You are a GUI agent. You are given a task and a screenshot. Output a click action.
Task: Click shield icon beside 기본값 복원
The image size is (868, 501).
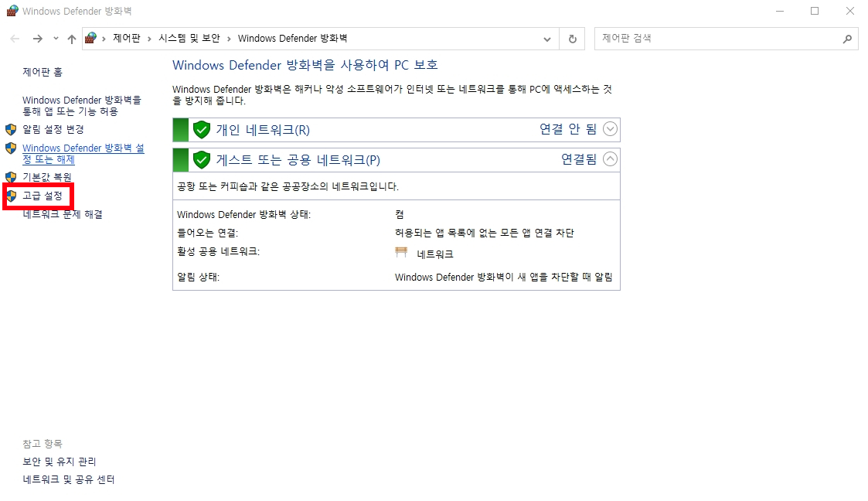[x=11, y=177]
